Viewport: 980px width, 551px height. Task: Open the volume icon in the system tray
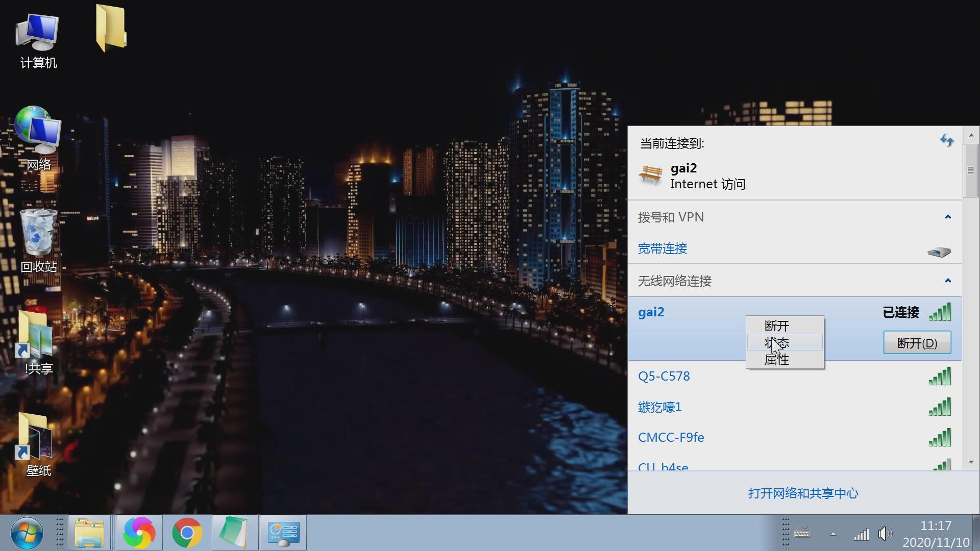(x=884, y=534)
